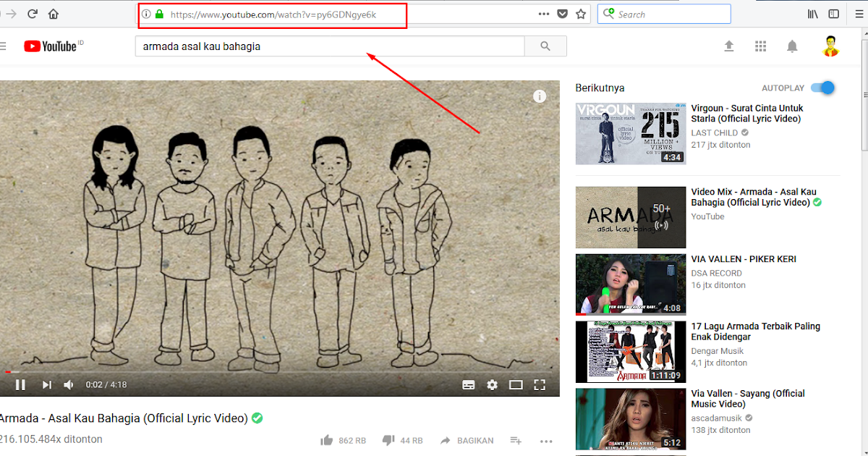Open VIA VALLEN - PIKER KERI thumbnail
This screenshot has width=868, height=456.
pyautogui.click(x=631, y=284)
